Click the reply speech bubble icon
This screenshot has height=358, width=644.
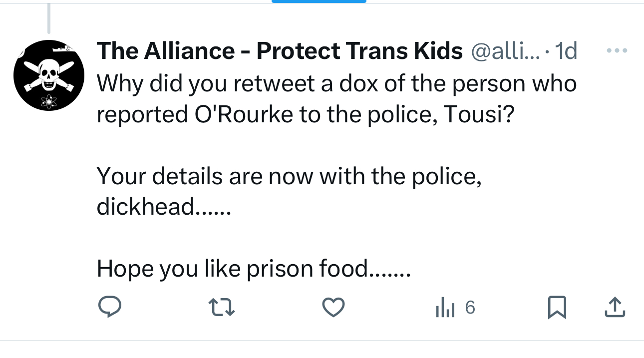pyautogui.click(x=109, y=307)
